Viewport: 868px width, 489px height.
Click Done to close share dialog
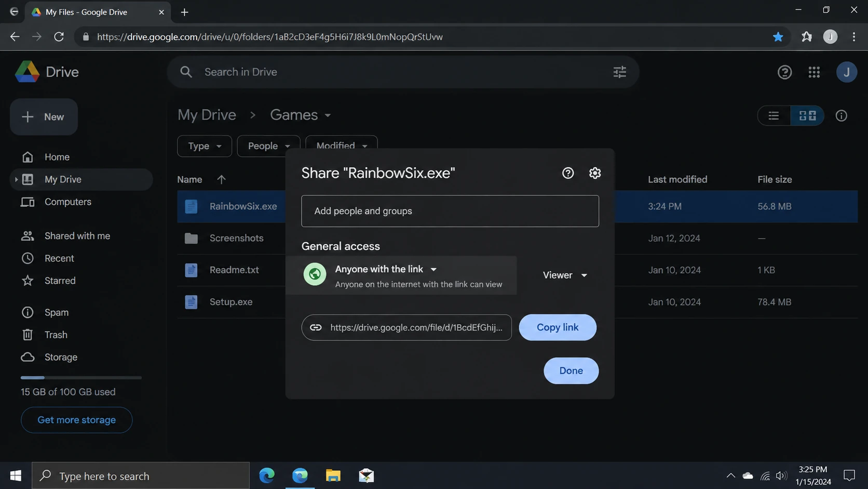coord(571,371)
